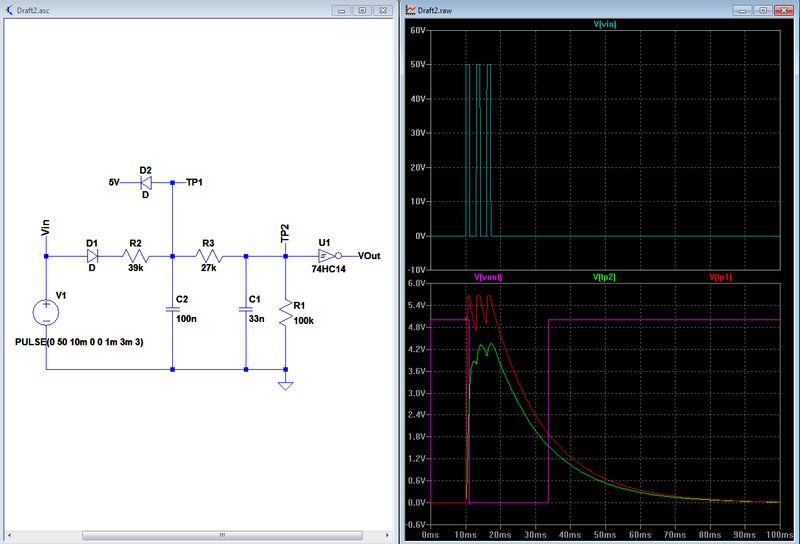Click the V(vout) trace label
Screen dimensions: 800x544
pyautogui.click(x=488, y=277)
